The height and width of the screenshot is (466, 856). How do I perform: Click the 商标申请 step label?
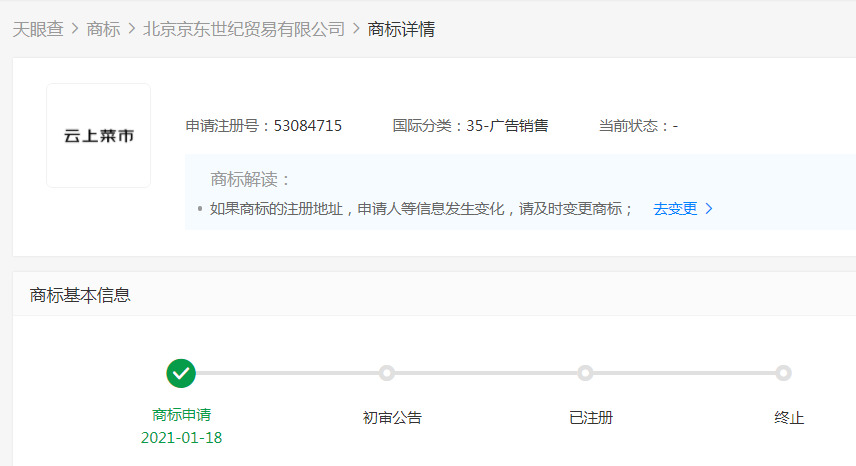[181, 415]
